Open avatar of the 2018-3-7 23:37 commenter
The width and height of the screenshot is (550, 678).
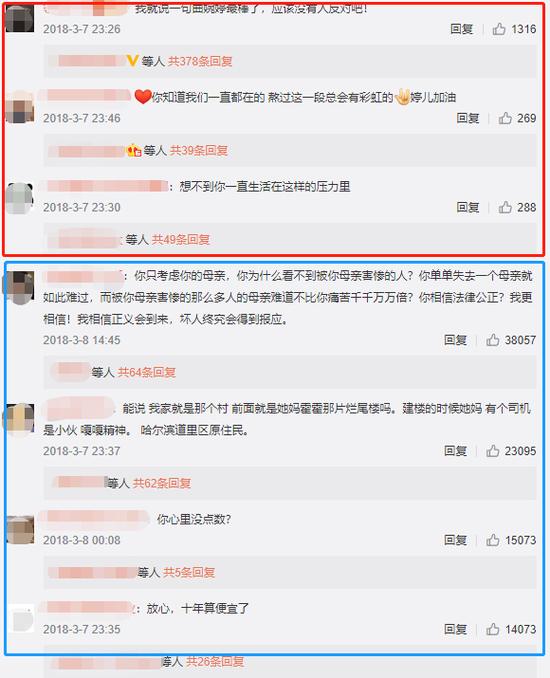click(x=19, y=419)
